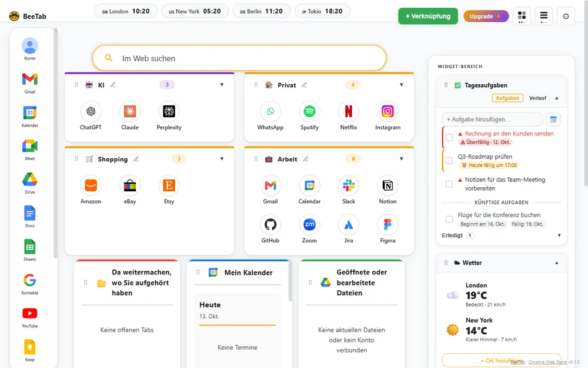Open the Spotify shortcut
Viewport: 588px width, 368px height.
[309, 111]
